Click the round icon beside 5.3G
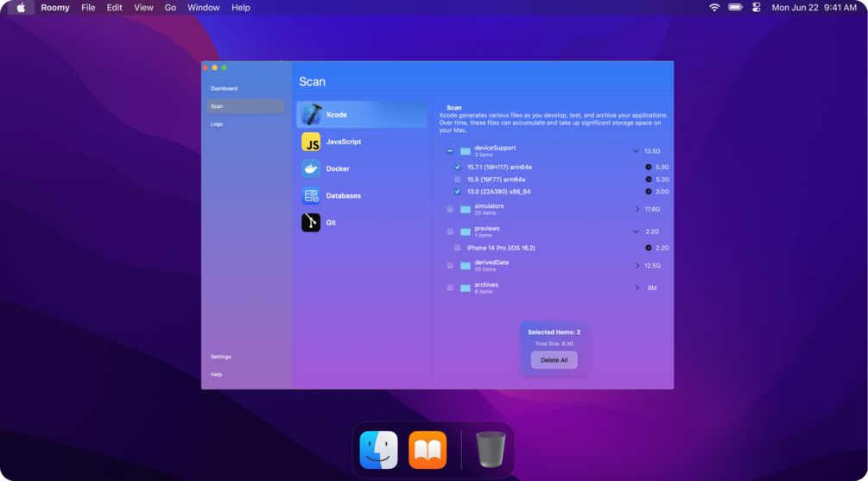 coord(649,168)
